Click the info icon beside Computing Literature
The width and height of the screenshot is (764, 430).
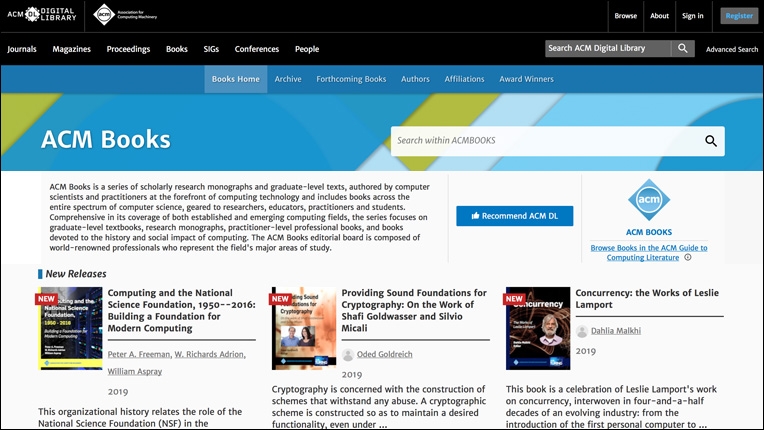coord(688,257)
